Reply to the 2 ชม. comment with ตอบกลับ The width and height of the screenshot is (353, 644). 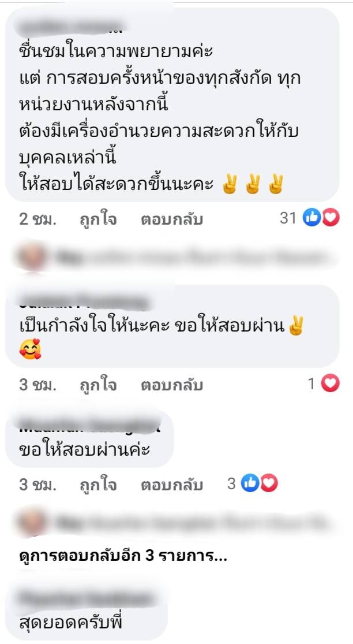click(x=172, y=219)
